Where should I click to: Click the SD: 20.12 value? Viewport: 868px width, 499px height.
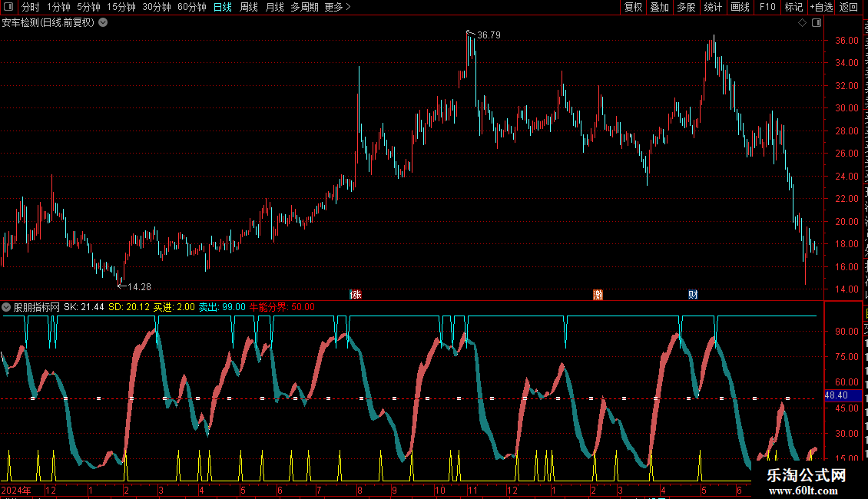(x=129, y=307)
